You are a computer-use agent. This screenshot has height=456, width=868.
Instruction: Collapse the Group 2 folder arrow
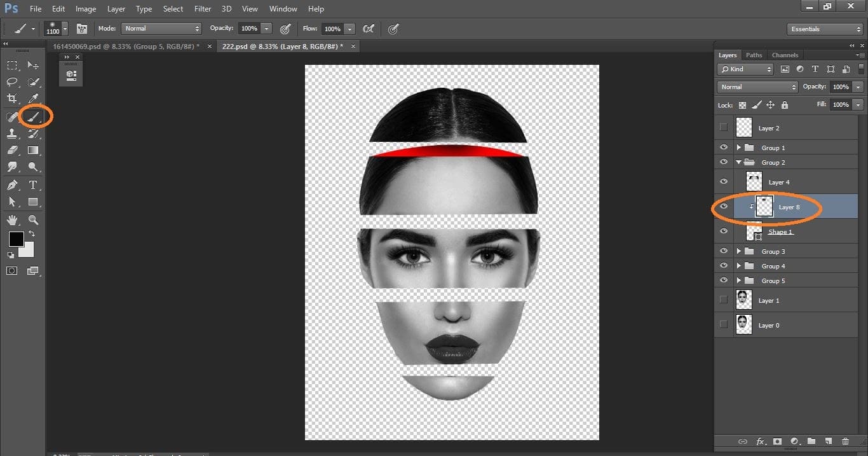click(x=738, y=162)
